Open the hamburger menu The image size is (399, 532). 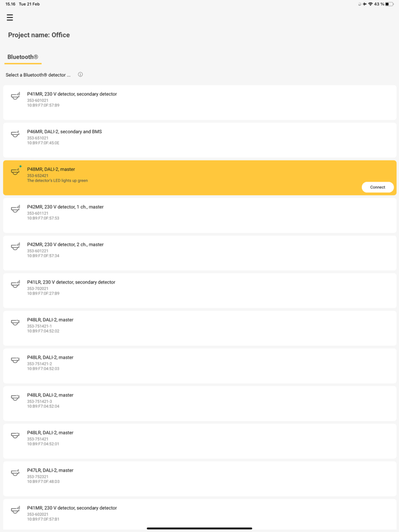10,17
